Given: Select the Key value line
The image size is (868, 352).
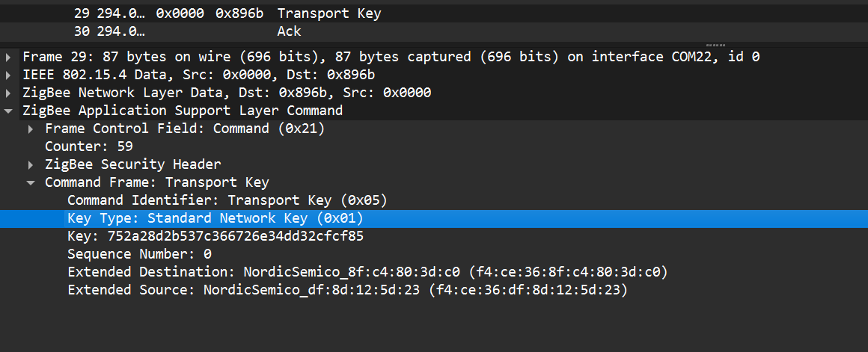Looking at the screenshot, I should click(215, 236).
